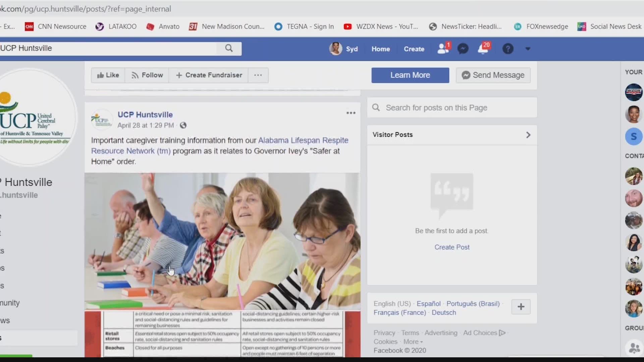Click the search magnifier icon in Facebook bar
The width and height of the screenshot is (644, 362).
click(229, 48)
